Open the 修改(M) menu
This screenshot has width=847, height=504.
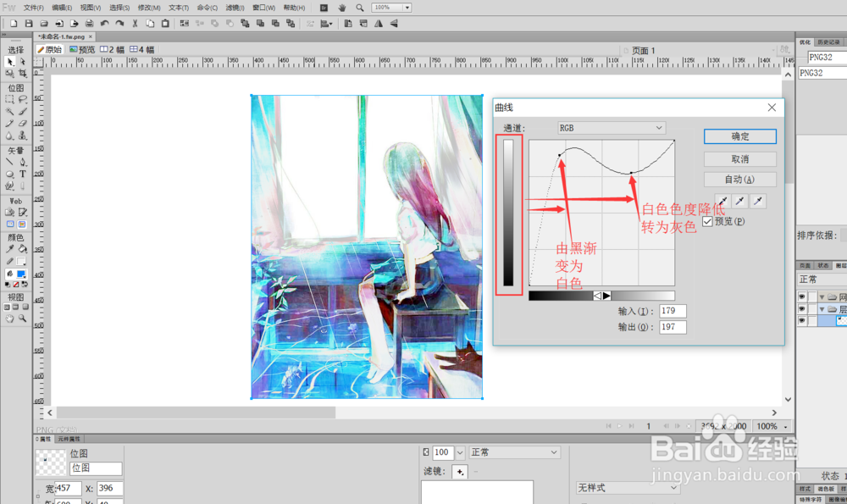[x=149, y=8]
